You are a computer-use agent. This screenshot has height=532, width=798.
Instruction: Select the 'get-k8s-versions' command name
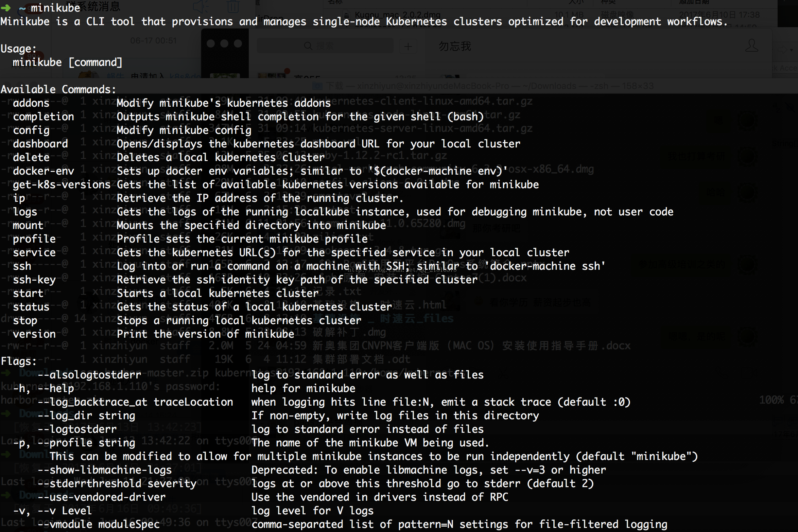62,184
